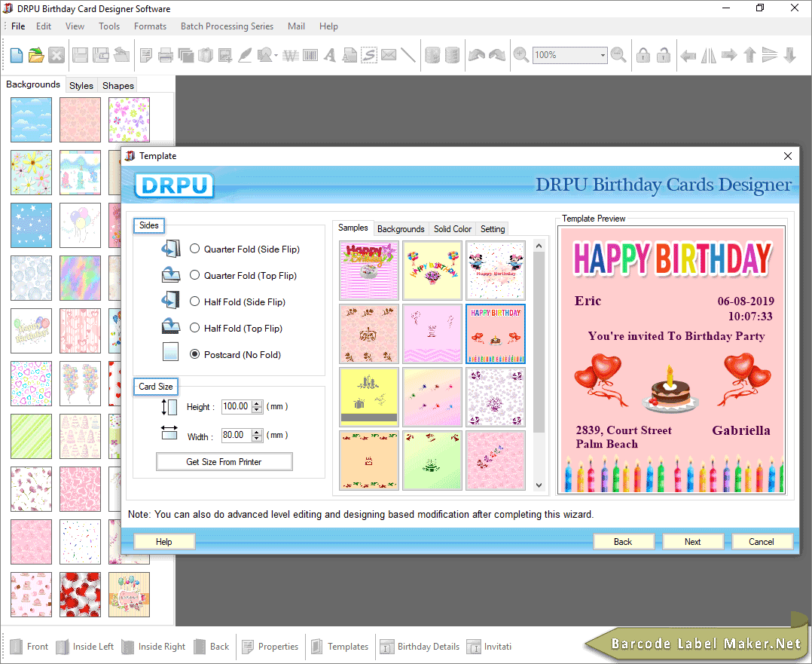Select Half Fold (Side Flip) option
The image size is (812, 664).
[194, 301]
